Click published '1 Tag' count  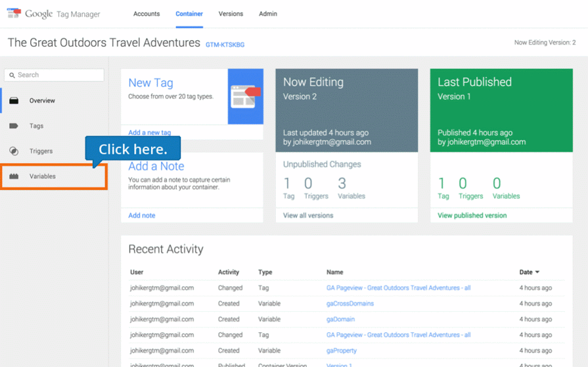click(x=443, y=188)
